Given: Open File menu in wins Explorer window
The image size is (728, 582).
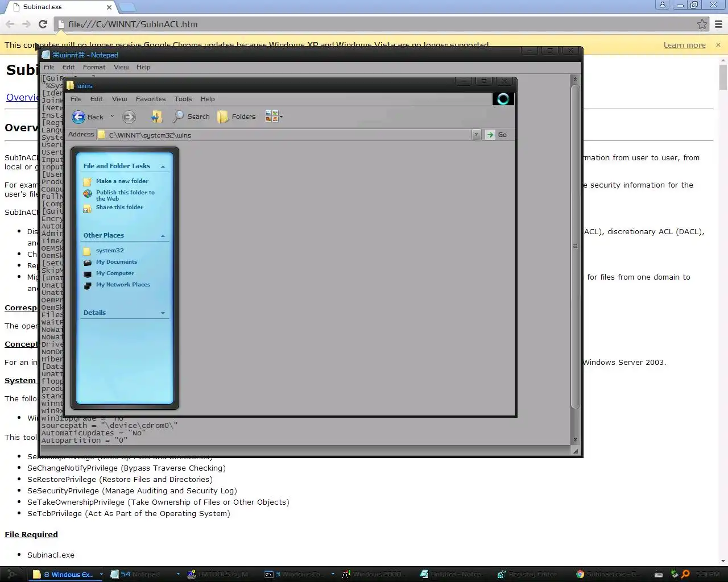Looking at the screenshot, I should (x=76, y=99).
